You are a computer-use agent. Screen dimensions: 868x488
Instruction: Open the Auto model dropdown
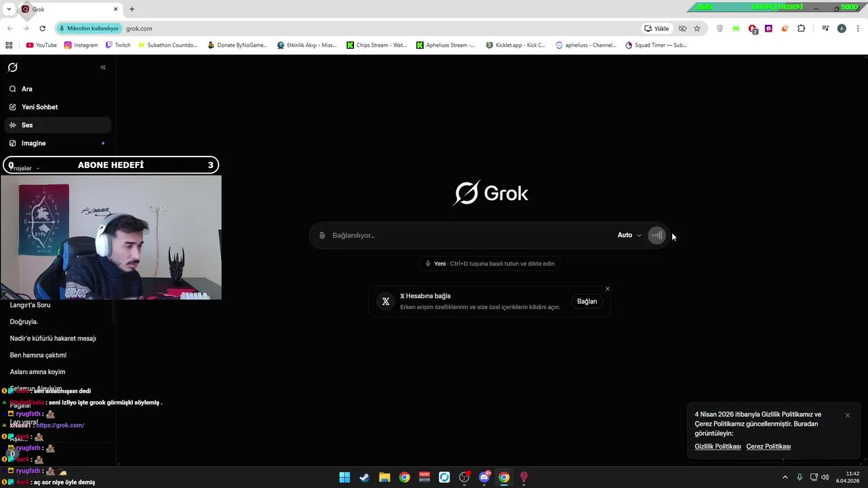tap(629, 235)
